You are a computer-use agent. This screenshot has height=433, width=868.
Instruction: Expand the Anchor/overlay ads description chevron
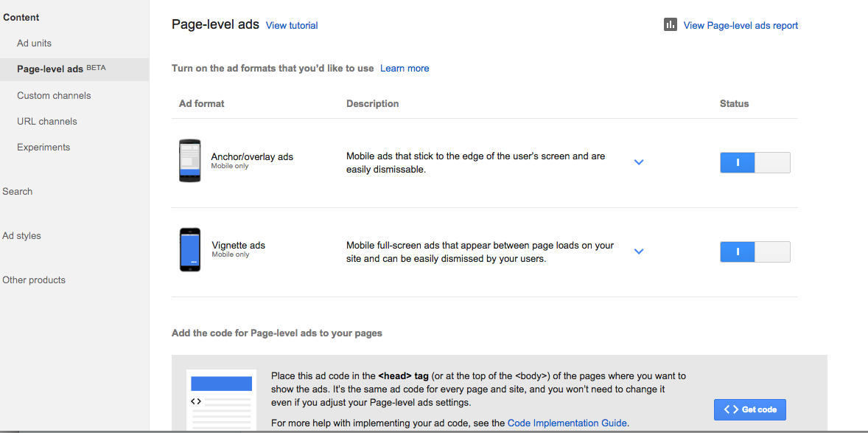point(639,162)
